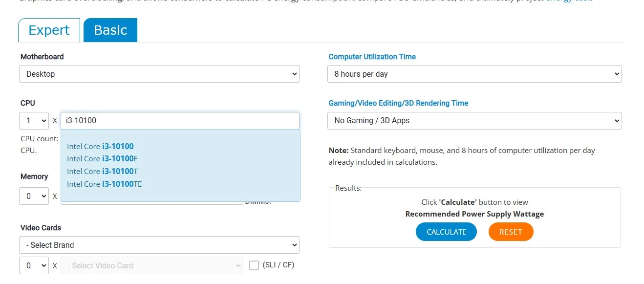Choose Intel Core i3-10100E suggestion
This screenshot has width=644, height=284.
[103, 159]
